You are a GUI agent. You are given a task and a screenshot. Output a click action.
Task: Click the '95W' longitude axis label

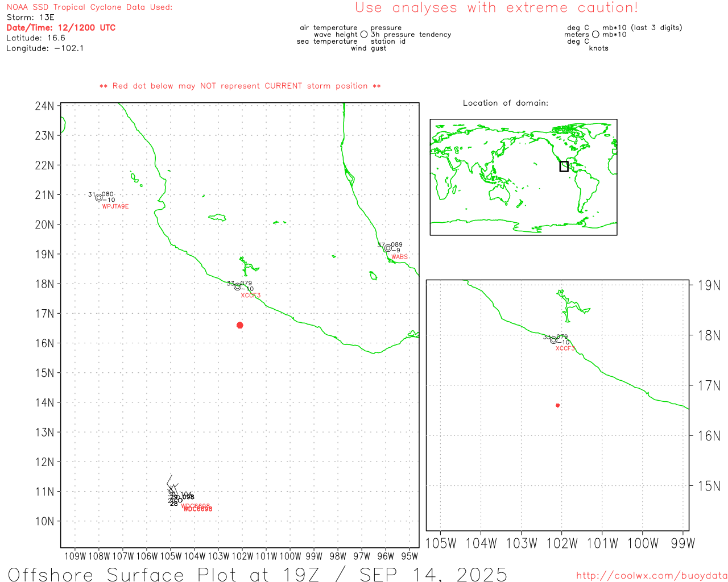pyautogui.click(x=409, y=556)
